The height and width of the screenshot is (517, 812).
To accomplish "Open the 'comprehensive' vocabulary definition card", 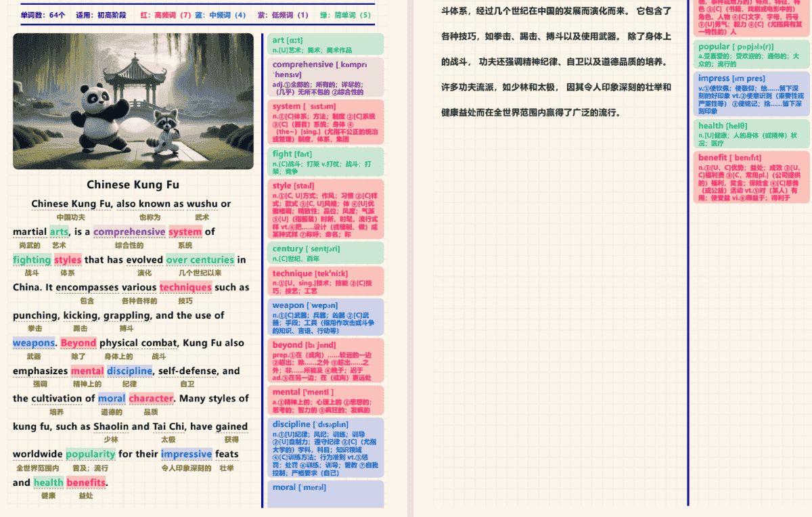I will (325, 77).
